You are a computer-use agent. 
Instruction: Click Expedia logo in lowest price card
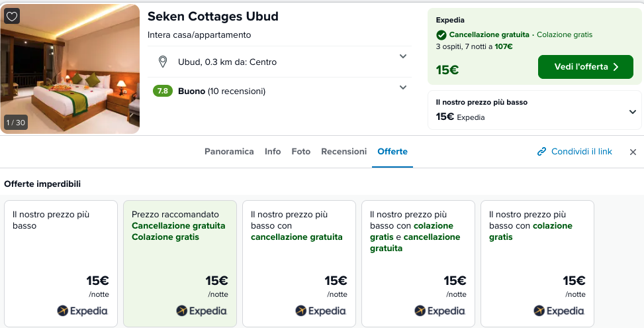pyautogui.click(x=82, y=311)
